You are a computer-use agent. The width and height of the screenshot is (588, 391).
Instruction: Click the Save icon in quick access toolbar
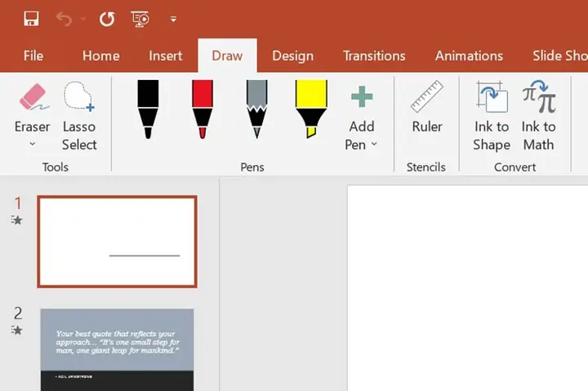[x=31, y=19]
